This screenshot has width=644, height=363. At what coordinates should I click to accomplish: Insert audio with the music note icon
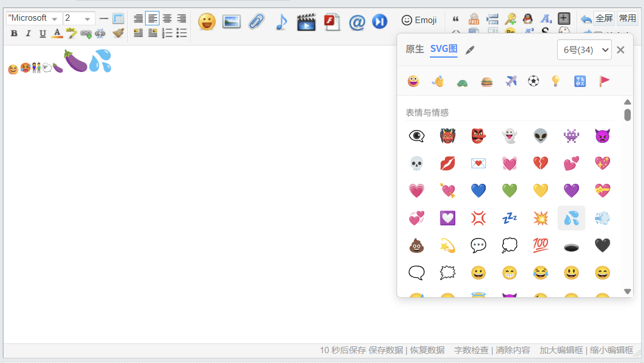click(x=281, y=22)
